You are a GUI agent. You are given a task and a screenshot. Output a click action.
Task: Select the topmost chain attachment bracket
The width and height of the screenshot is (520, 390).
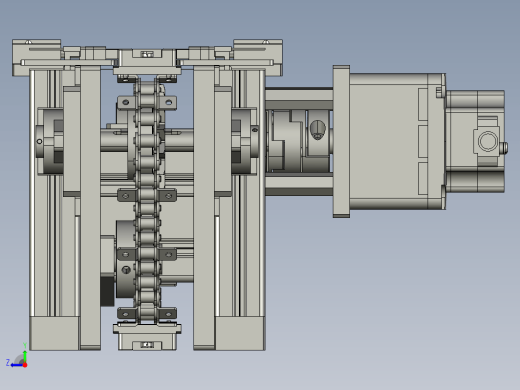[147, 102]
